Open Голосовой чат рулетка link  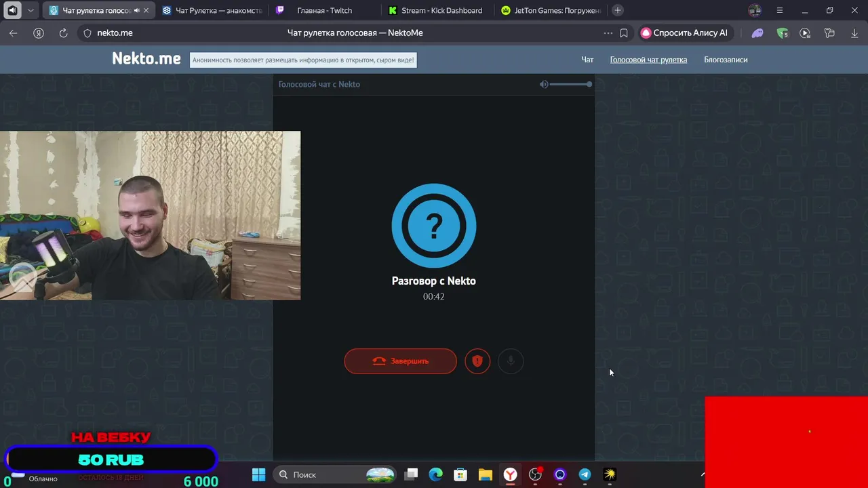click(x=648, y=60)
